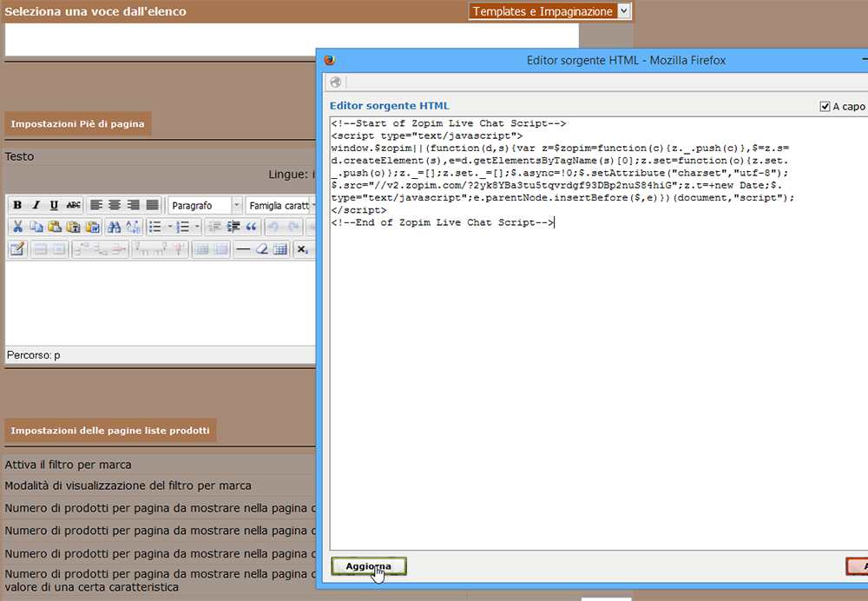The width and height of the screenshot is (868, 601).
Task: Insert a numbered list
Action: pos(182,227)
